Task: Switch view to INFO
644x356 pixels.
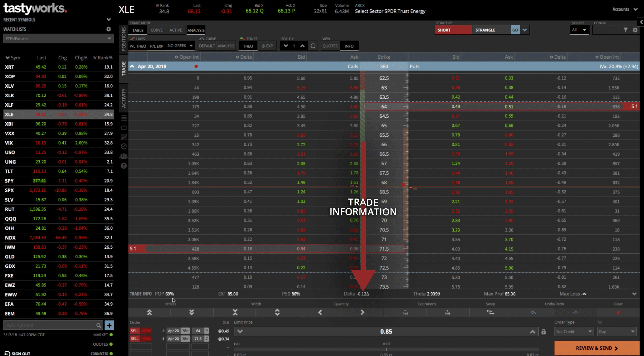Action: (x=349, y=46)
